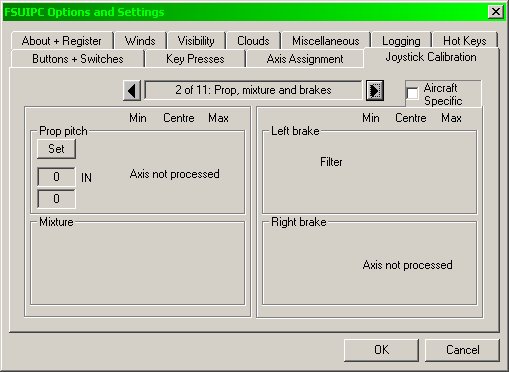Click the Cancel button
The height and width of the screenshot is (372, 509).
click(x=463, y=350)
